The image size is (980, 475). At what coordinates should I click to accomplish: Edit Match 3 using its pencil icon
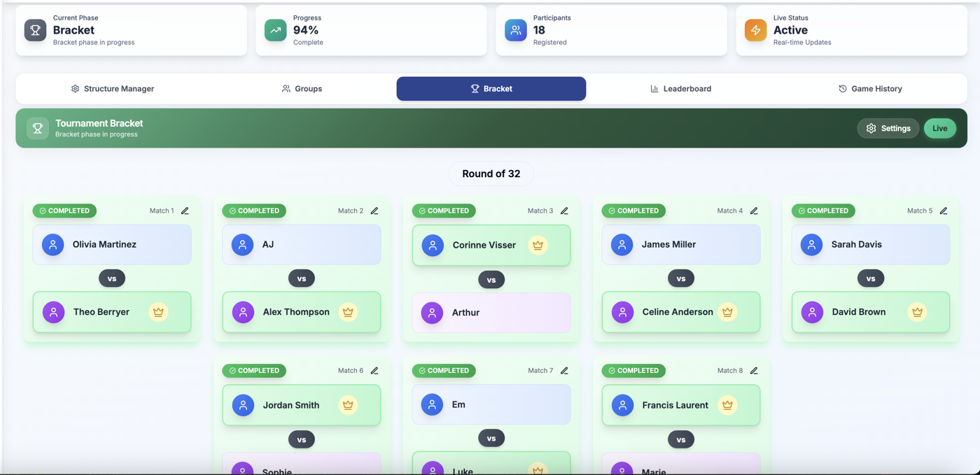coord(564,211)
